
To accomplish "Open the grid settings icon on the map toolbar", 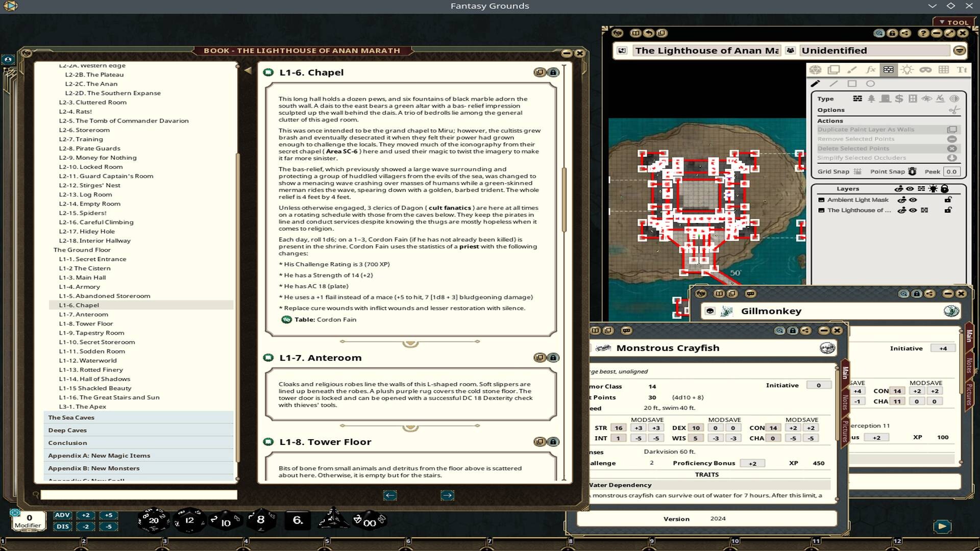I will (943, 70).
